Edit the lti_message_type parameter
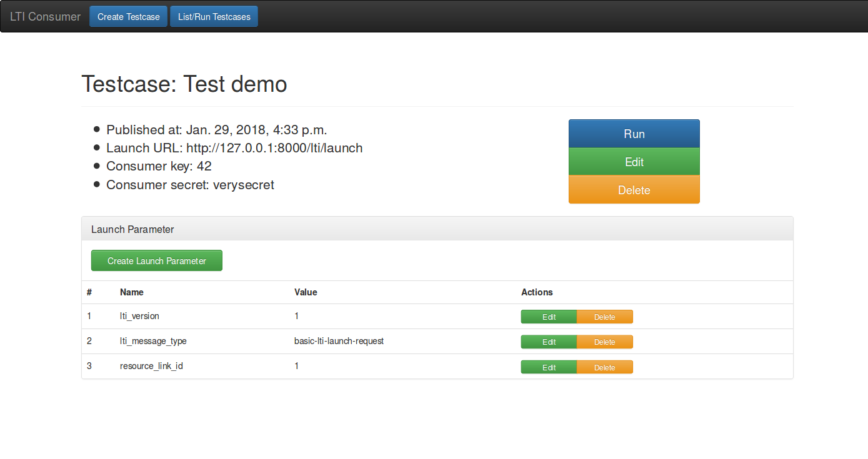Image resolution: width=868 pixels, height=459 pixels. click(549, 342)
